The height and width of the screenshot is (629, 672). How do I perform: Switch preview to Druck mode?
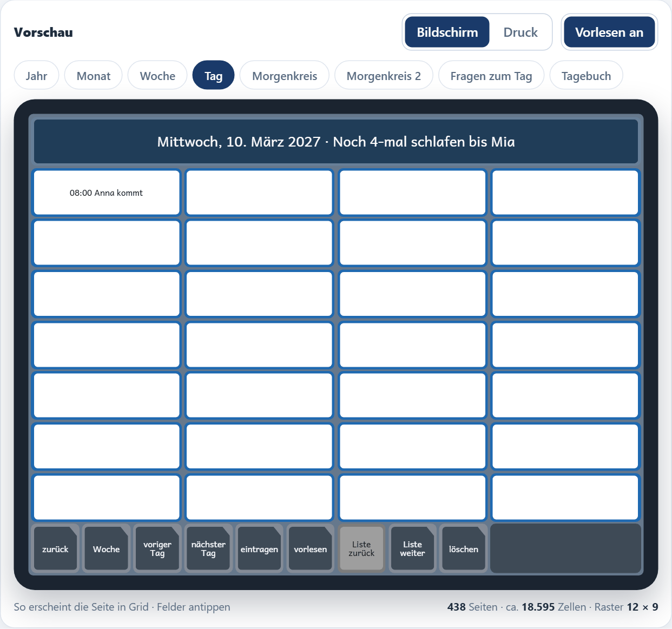521,32
